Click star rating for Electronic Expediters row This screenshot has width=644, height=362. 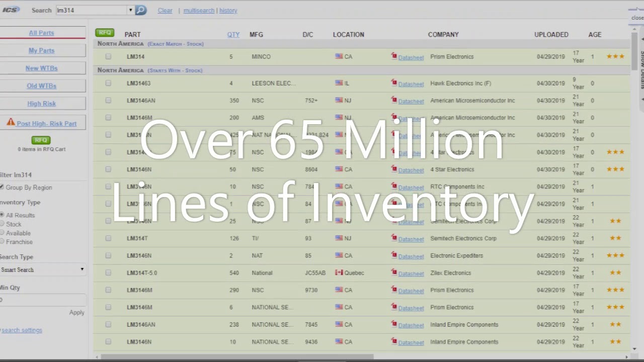615,255
